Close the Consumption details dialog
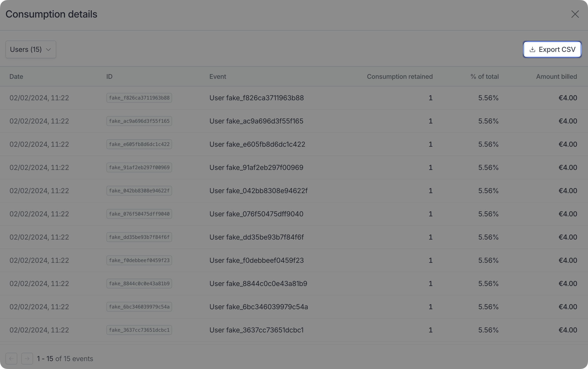Screen dimensions: 588x369 click(x=575, y=14)
